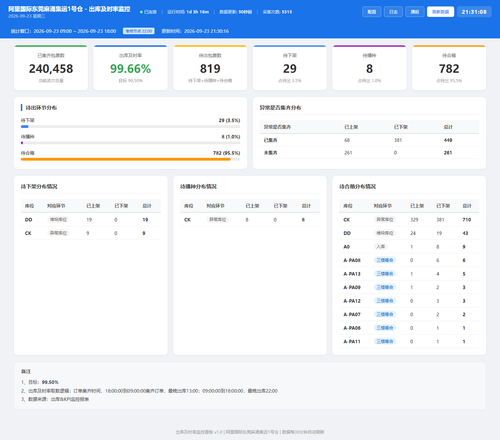Viewport: 500px width, 440px height.
Task: Click DD row in right-hand table
Action: pyautogui.click(x=409, y=233)
